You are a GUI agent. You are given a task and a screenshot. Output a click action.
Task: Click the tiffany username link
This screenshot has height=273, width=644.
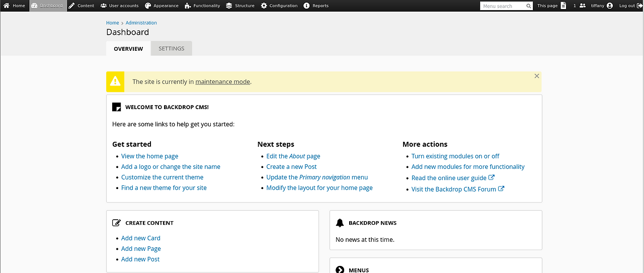pos(598,6)
